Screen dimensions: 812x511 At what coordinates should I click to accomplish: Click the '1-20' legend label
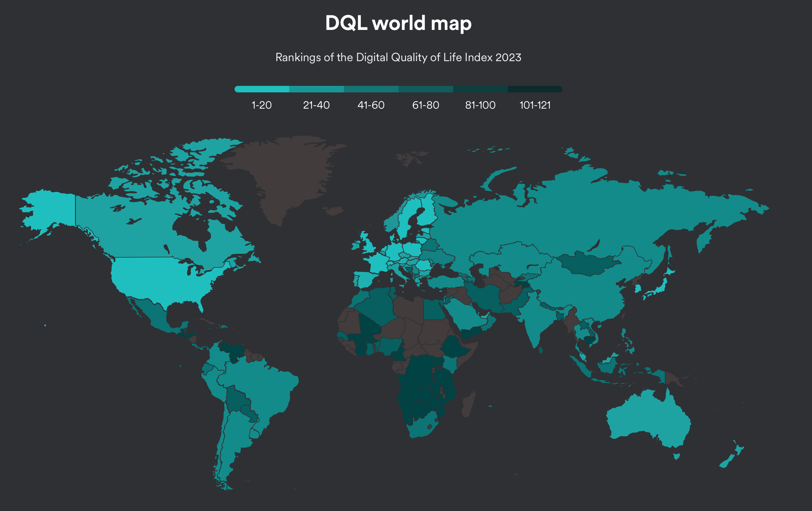pyautogui.click(x=262, y=105)
